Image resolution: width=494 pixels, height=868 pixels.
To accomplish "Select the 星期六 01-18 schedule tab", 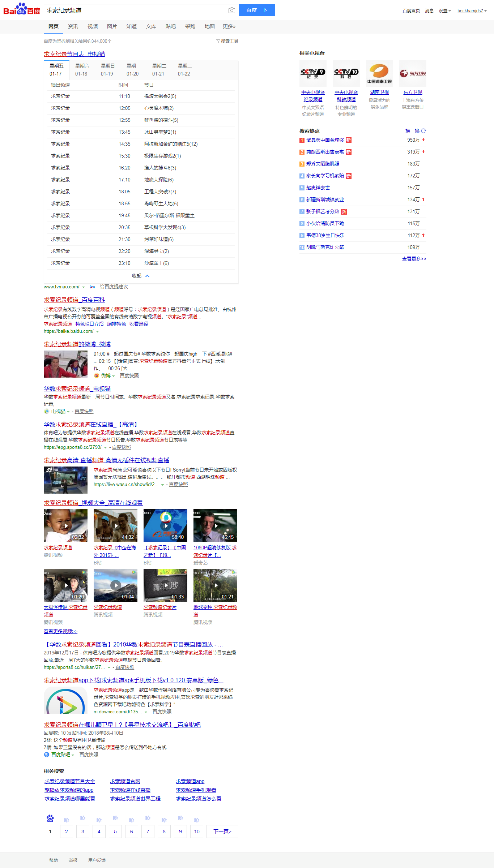I will point(82,70).
